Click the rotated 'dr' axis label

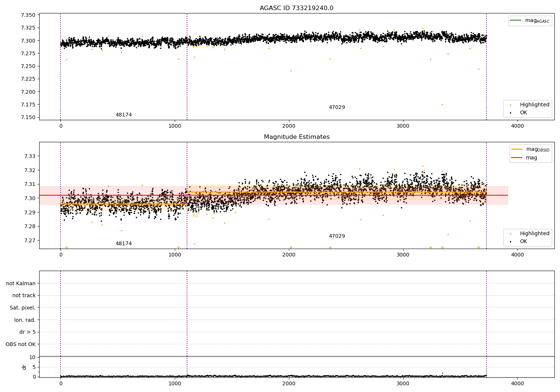coord(24,367)
